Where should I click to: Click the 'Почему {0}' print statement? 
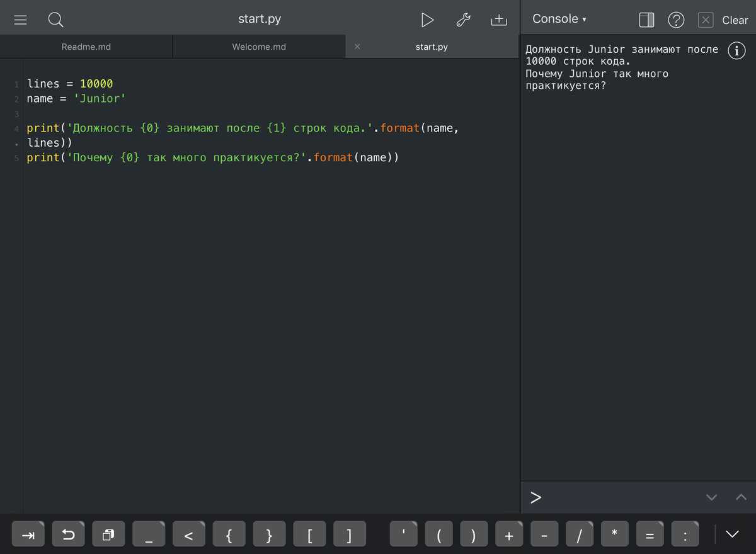point(213,157)
